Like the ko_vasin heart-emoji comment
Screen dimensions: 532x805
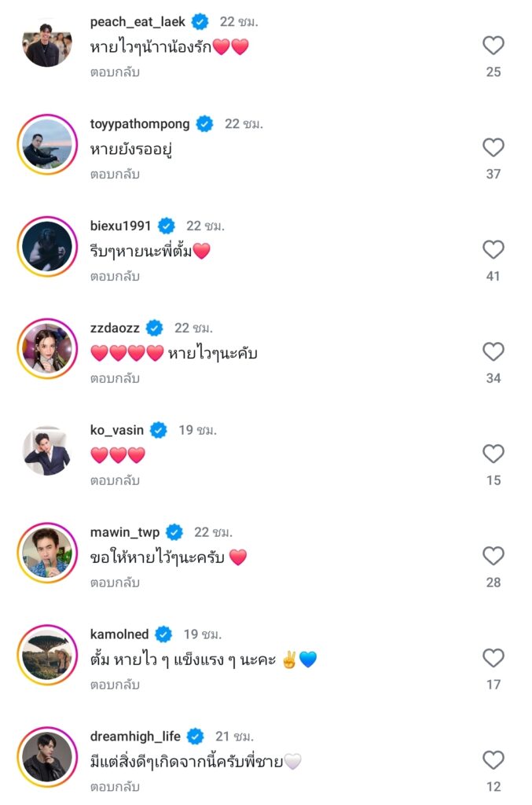(493, 454)
